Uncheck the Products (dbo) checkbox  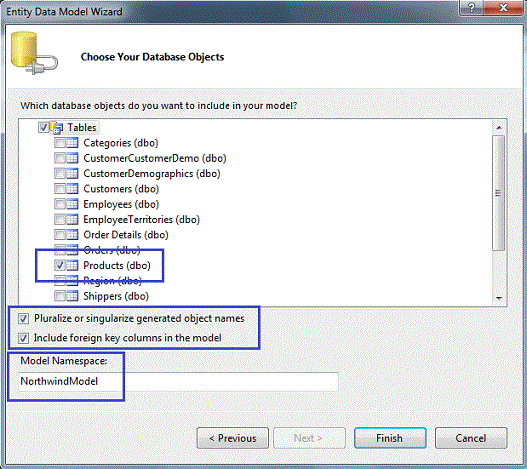point(59,266)
